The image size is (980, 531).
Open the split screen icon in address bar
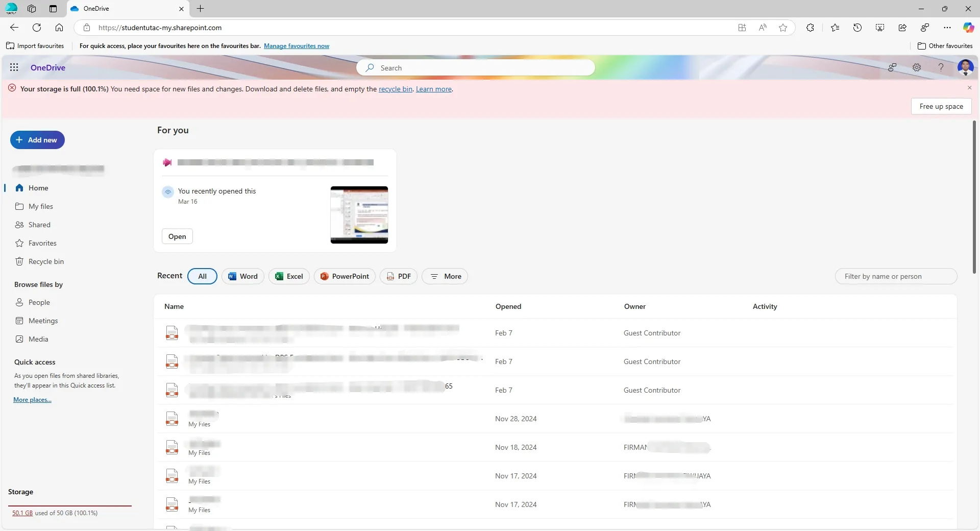742,28
